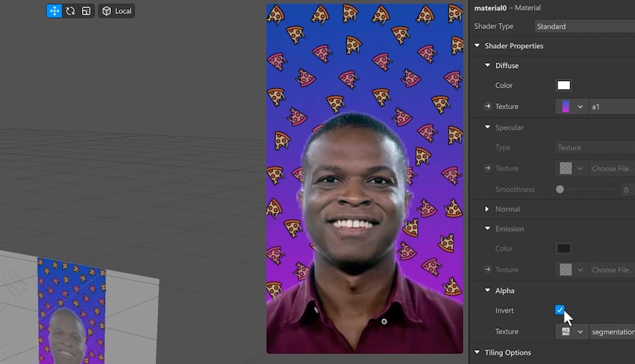Select the move manipulator tool

point(54,11)
